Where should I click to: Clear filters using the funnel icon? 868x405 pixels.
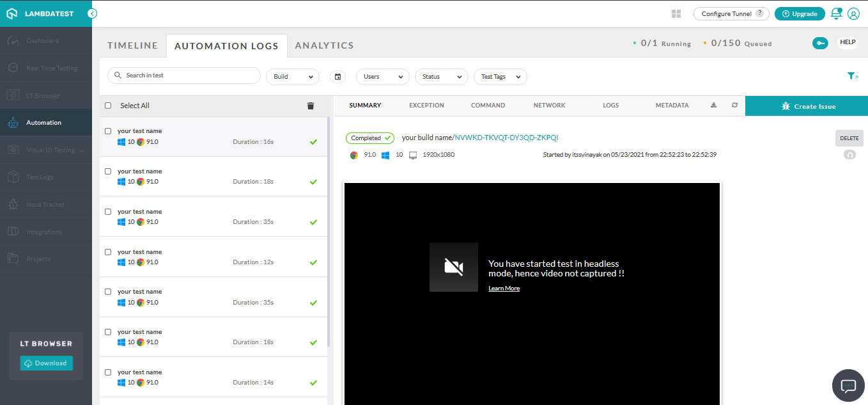tap(853, 76)
